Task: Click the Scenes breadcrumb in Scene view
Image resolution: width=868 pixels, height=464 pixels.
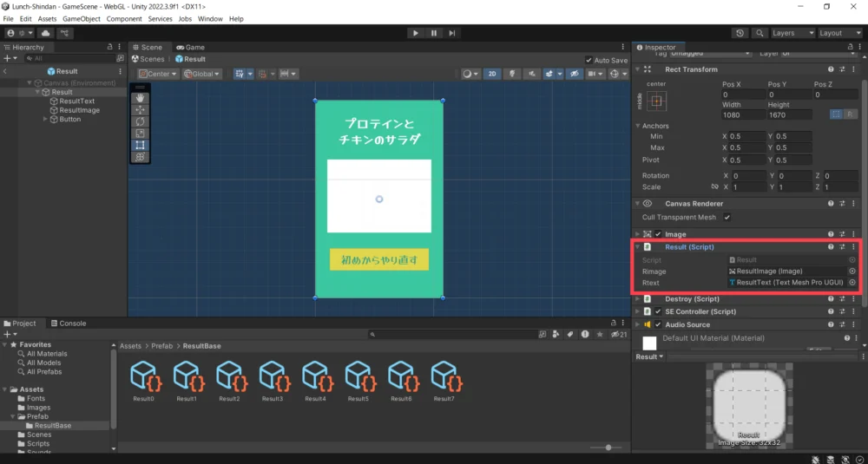Action: (148, 59)
